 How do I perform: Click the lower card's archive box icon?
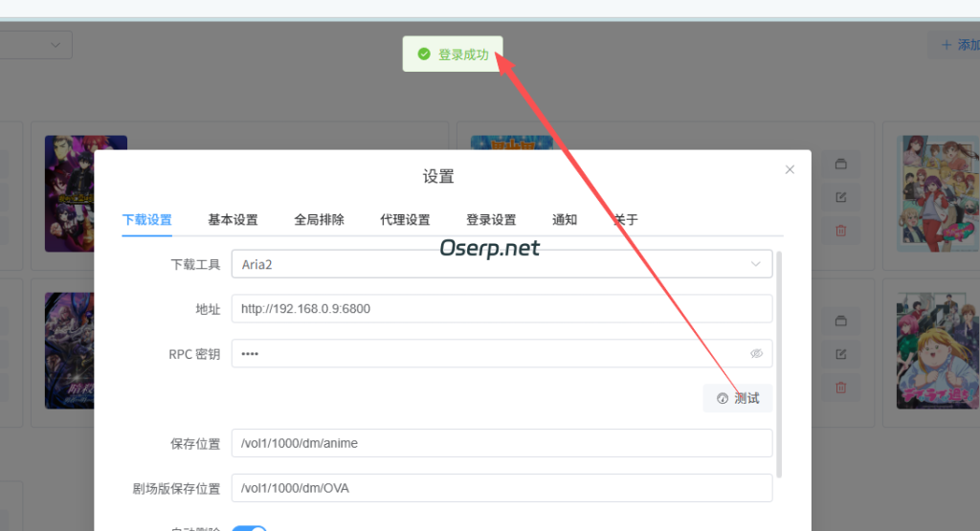(x=841, y=321)
